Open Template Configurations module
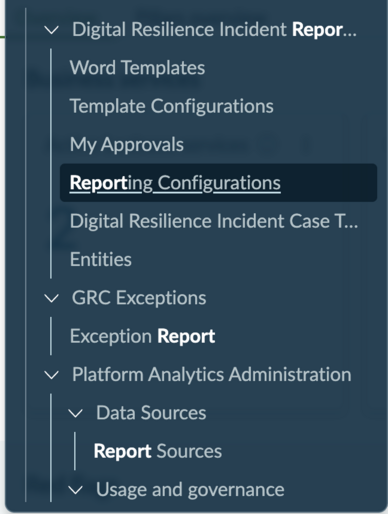 click(172, 106)
